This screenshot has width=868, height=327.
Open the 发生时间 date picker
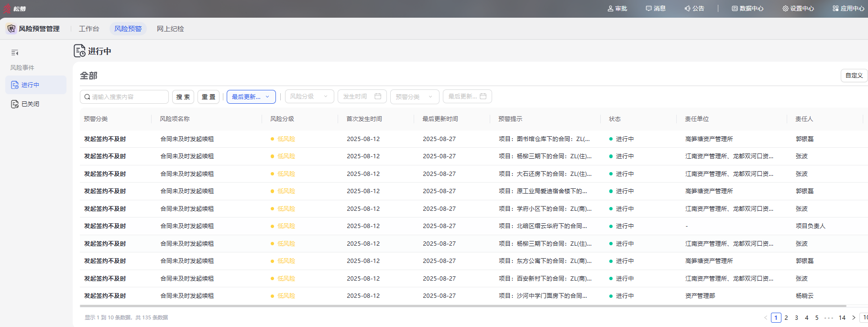(362, 97)
